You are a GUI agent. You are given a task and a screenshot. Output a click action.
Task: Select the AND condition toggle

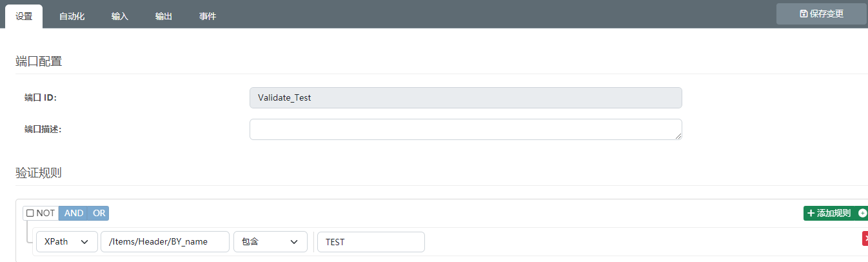[x=74, y=213]
